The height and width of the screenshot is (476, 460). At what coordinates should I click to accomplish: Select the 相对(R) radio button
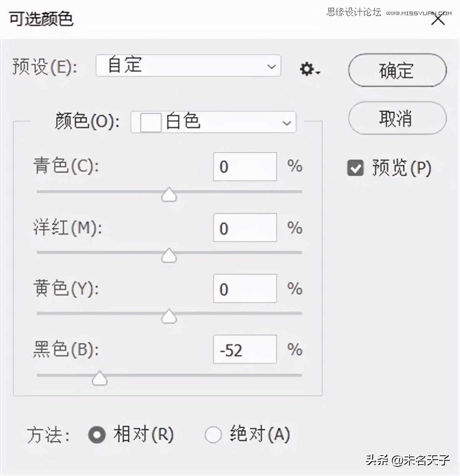(97, 435)
